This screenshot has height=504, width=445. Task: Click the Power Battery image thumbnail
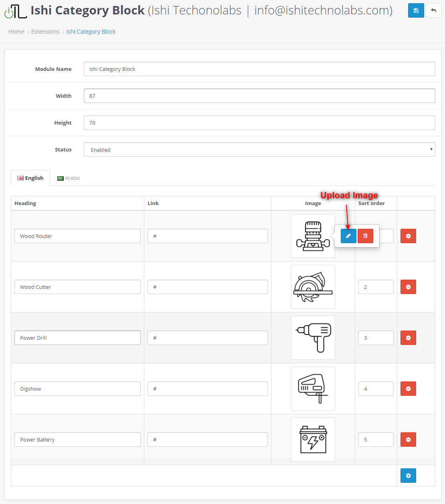[x=313, y=439]
